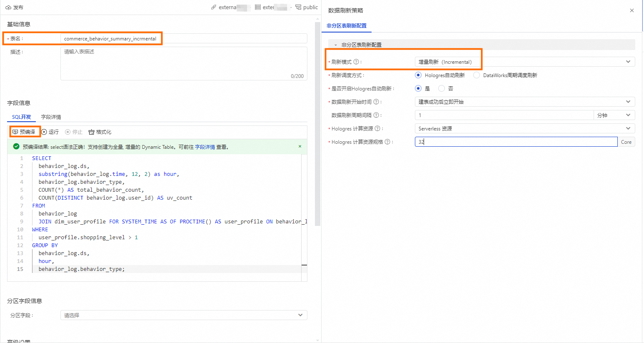Click the FROM keyword line

coord(38,205)
